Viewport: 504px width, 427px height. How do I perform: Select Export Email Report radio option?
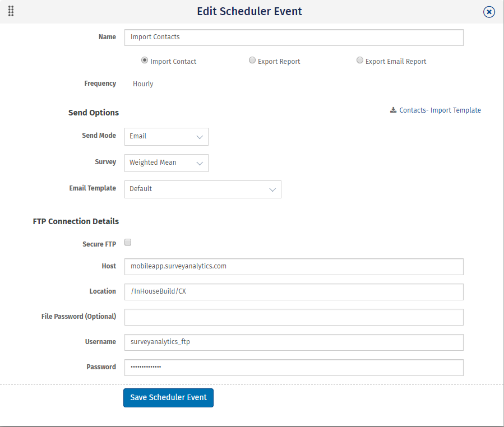[360, 61]
